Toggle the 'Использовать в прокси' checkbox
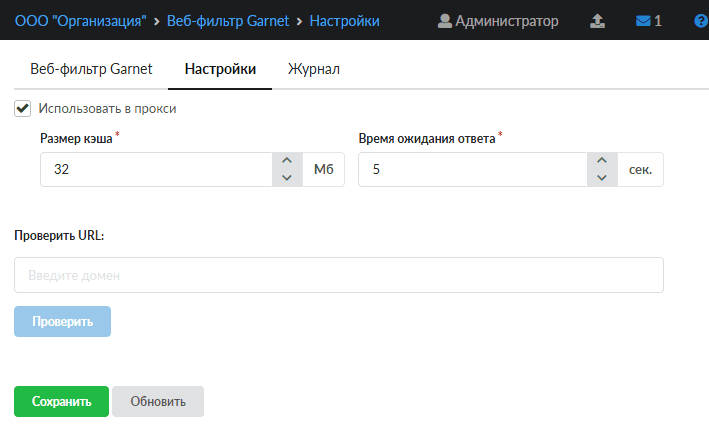 (x=23, y=109)
